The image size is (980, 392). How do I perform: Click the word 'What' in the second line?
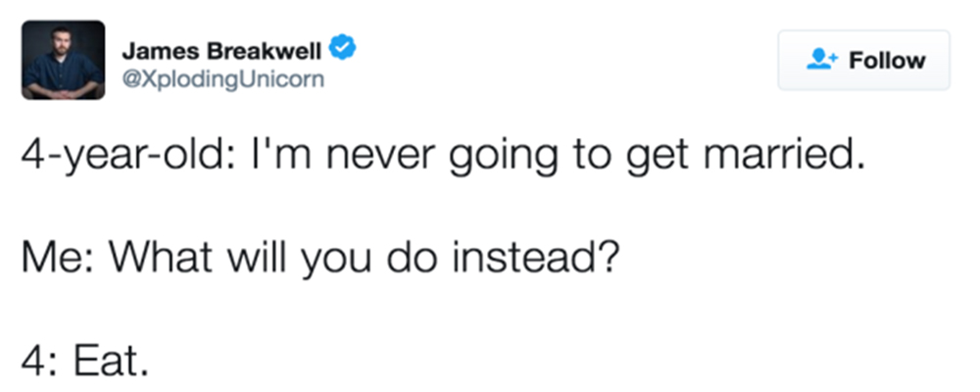162,258
